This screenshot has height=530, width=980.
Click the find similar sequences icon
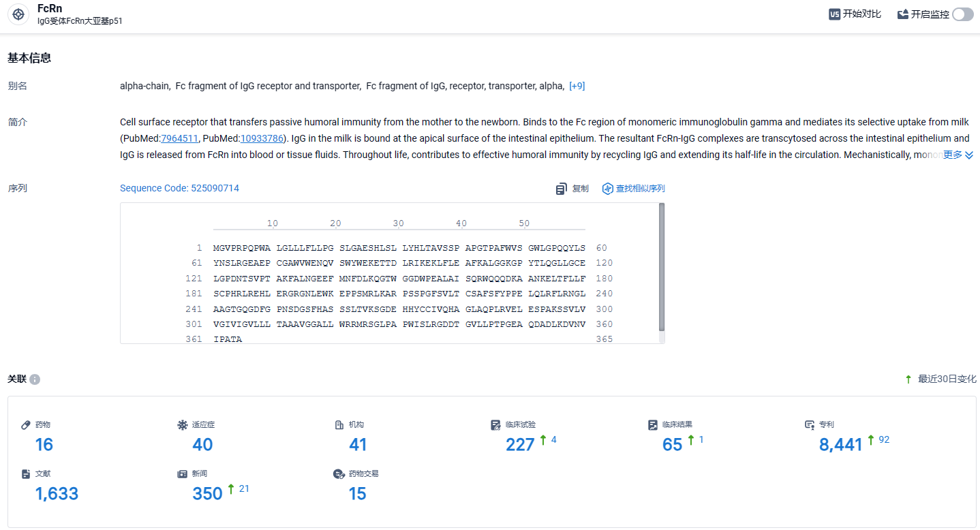608,189
